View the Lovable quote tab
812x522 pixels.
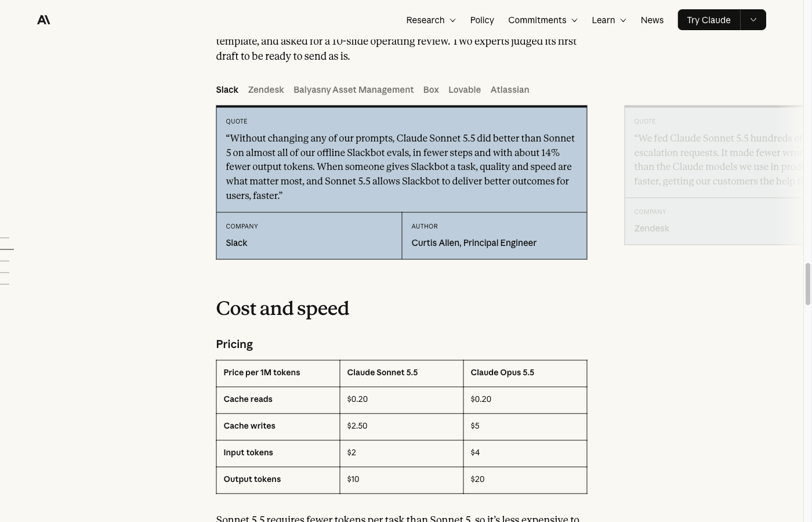coord(465,89)
